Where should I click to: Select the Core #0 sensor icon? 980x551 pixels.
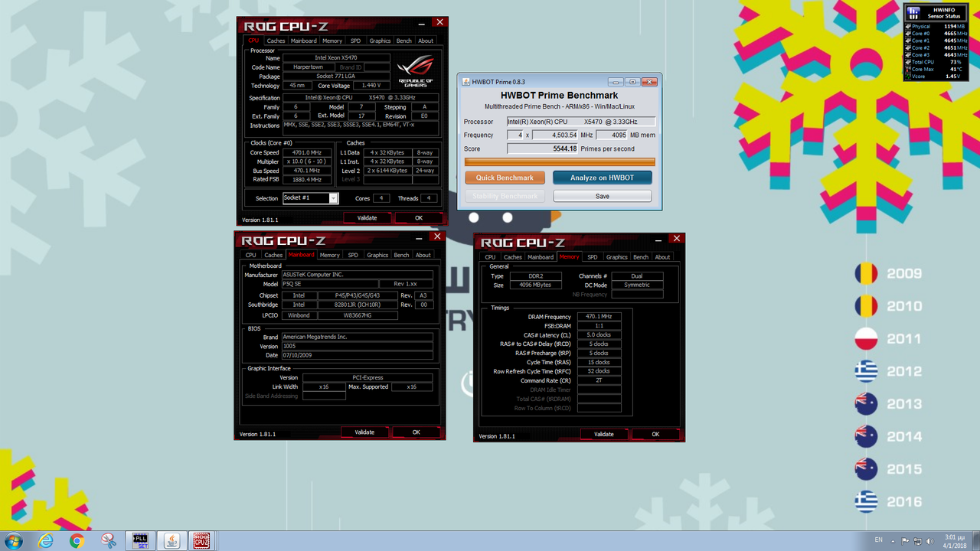click(x=908, y=34)
